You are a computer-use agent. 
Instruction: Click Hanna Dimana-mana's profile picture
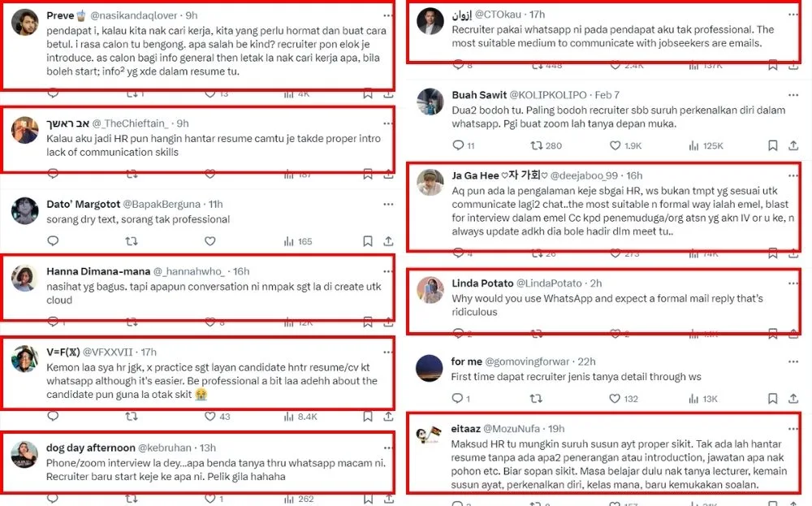point(24,278)
